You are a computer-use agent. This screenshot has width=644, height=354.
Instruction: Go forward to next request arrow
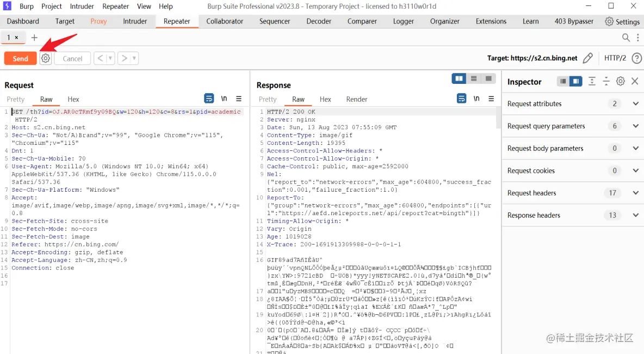click(x=124, y=58)
